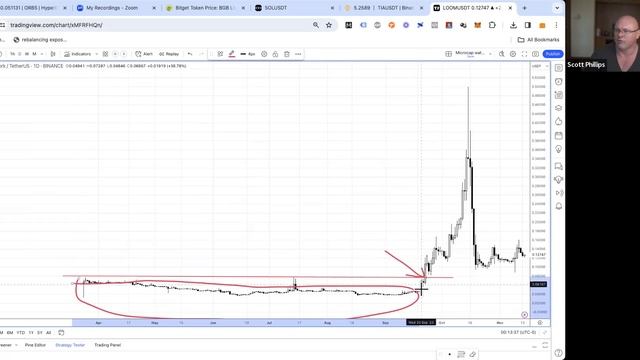The height and width of the screenshot is (360, 640).
Task: Open the All Bookmarks folder
Action: click(538, 40)
